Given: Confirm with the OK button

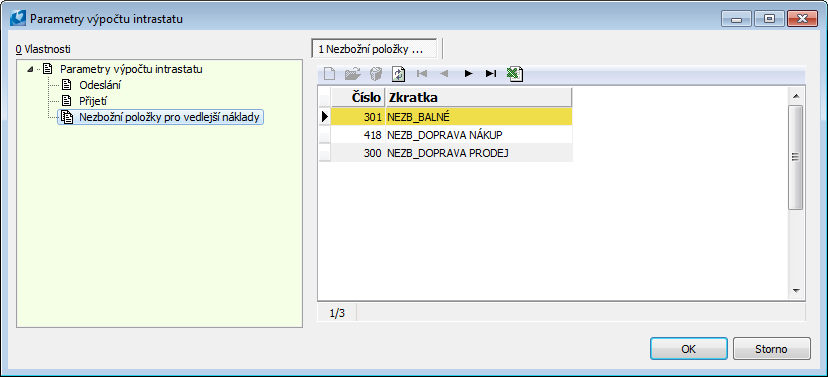Looking at the screenshot, I should (689, 349).
